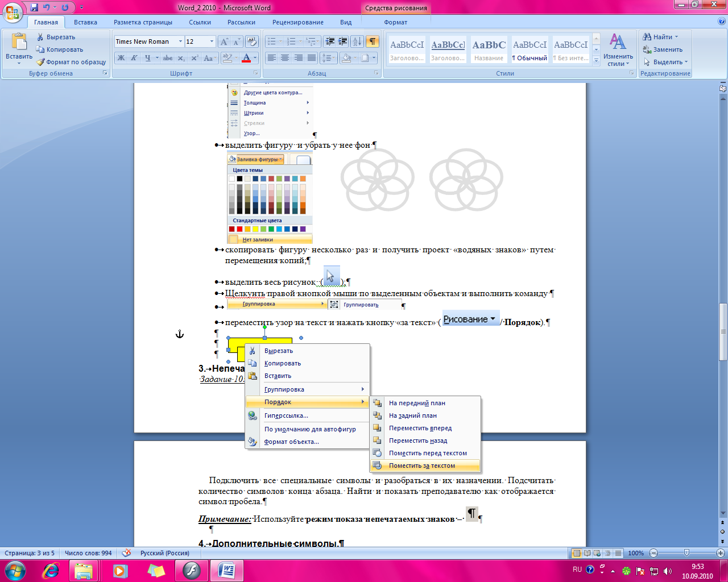Open the Flash application on the taskbar
The height and width of the screenshot is (582, 728).
click(x=192, y=570)
